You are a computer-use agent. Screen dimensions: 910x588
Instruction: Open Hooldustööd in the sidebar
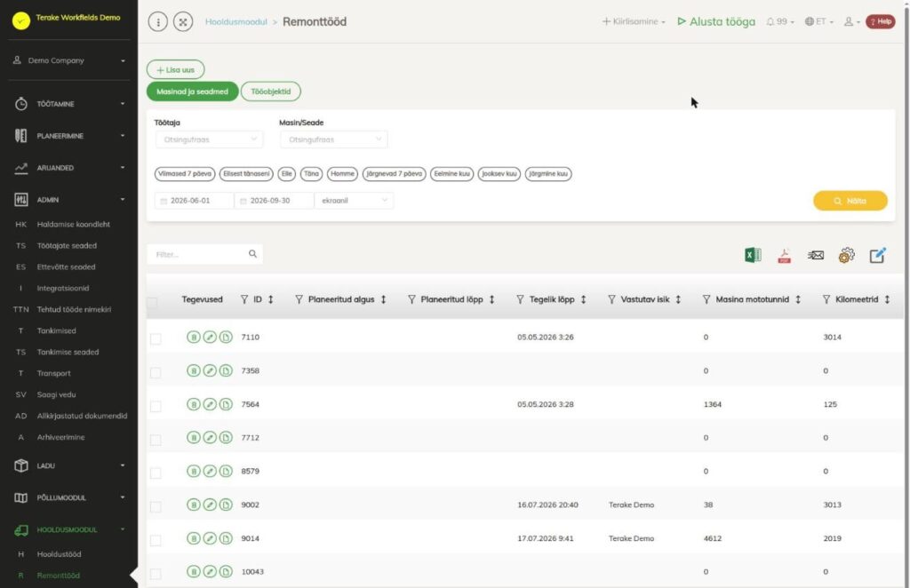[60, 554]
